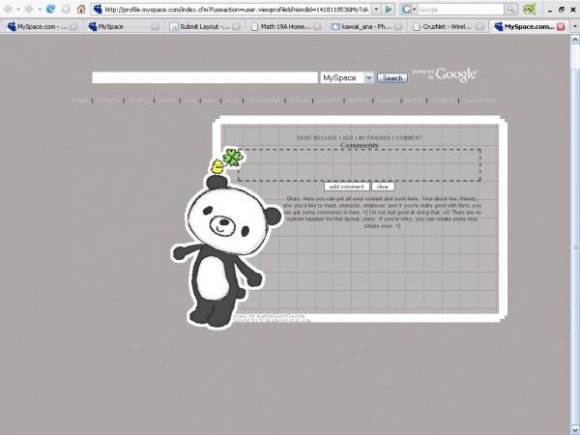580x435 pixels.
Task: Close the 'kawaii_ana' tab
Action: pyautogui.click(x=398, y=27)
